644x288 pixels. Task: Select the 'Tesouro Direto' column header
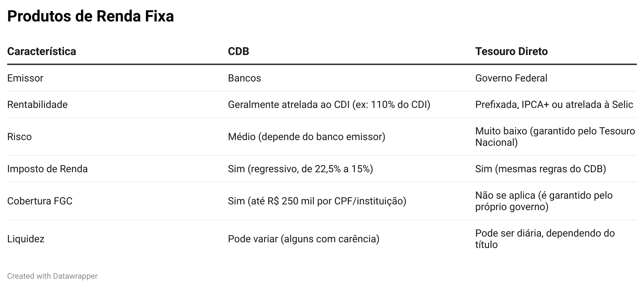click(x=511, y=51)
